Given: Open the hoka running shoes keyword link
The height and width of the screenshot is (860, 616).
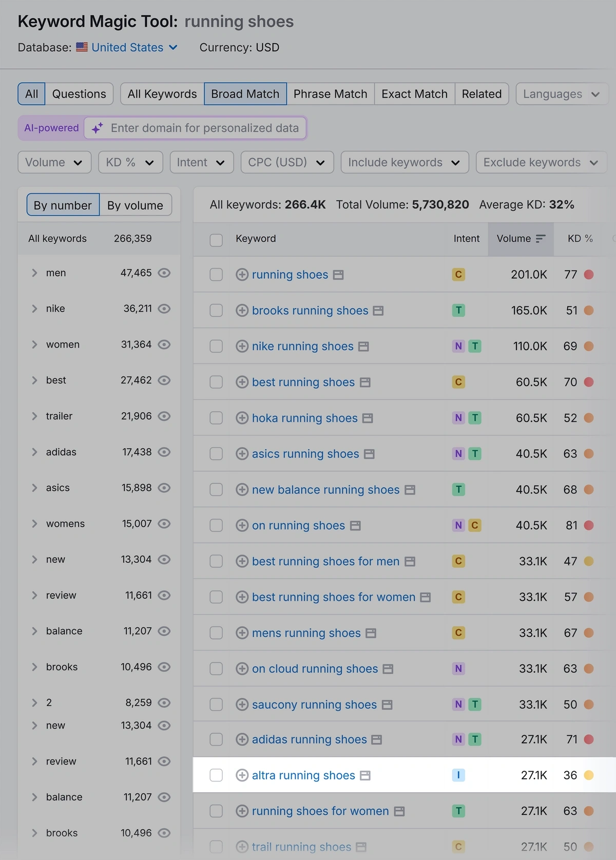Looking at the screenshot, I should click(305, 418).
